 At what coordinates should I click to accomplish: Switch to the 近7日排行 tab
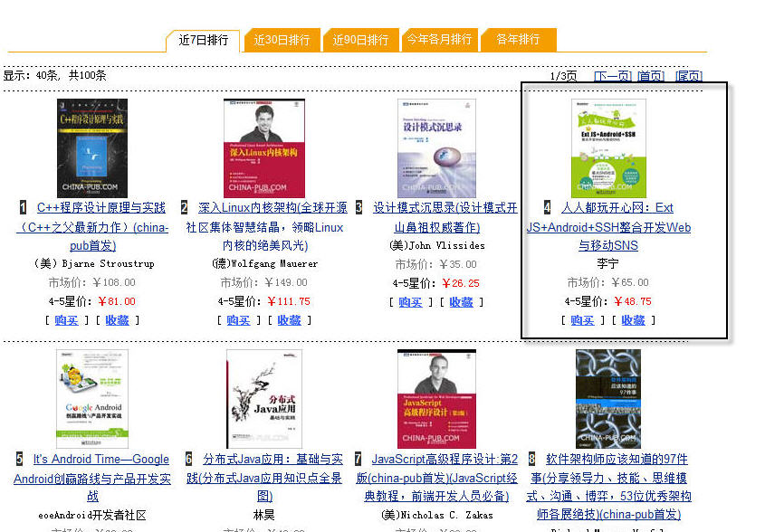tap(203, 40)
